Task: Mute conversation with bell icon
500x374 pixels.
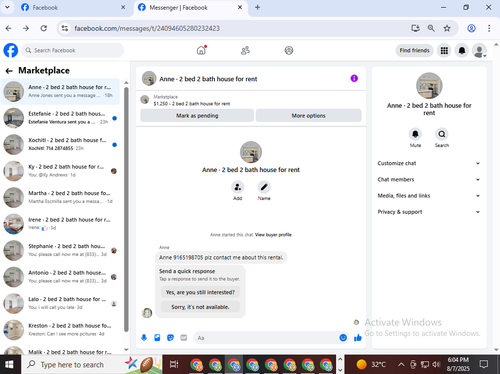Action: pyautogui.click(x=415, y=134)
